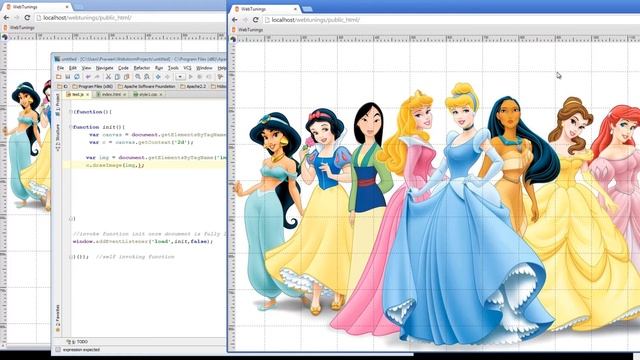Toggle tool window bars icon in status bar
Image resolution: width=640 pixels, height=360 pixels.
coord(58,350)
